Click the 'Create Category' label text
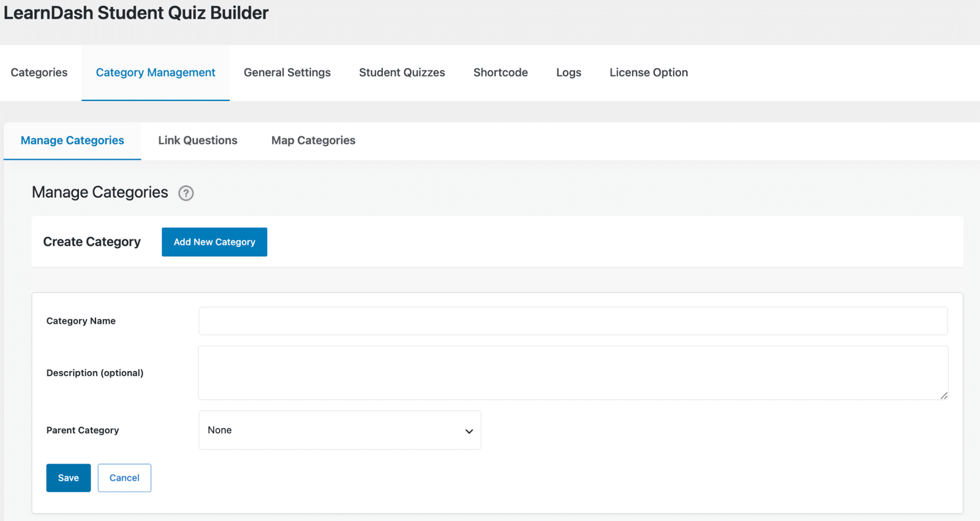Image resolution: width=980 pixels, height=521 pixels. click(x=92, y=242)
